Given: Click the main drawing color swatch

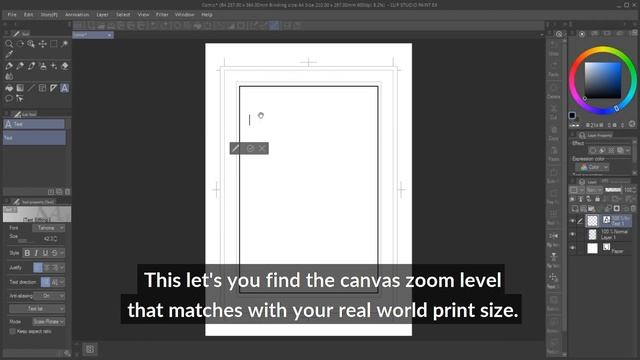Looking at the screenshot, I should [x=572, y=116].
